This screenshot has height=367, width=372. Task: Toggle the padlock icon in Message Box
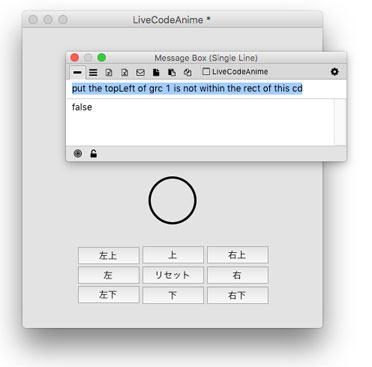click(94, 154)
